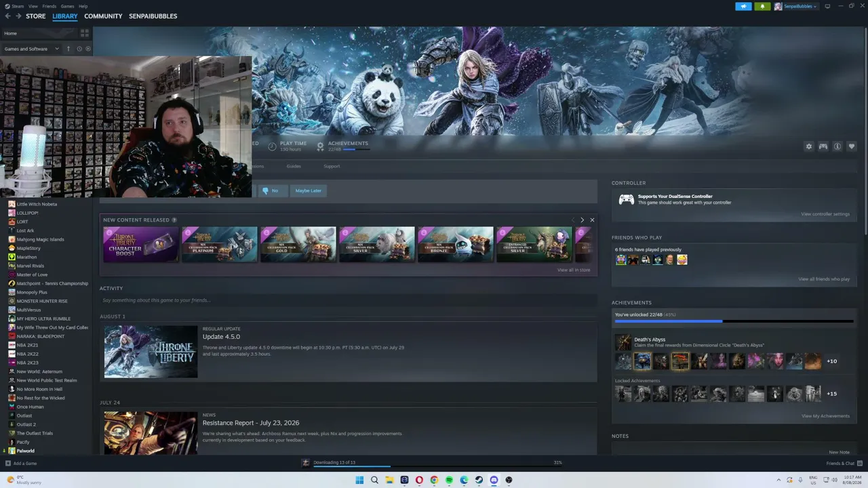Open the controller layout icon
This screenshot has width=868, height=488.
click(823, 146)
